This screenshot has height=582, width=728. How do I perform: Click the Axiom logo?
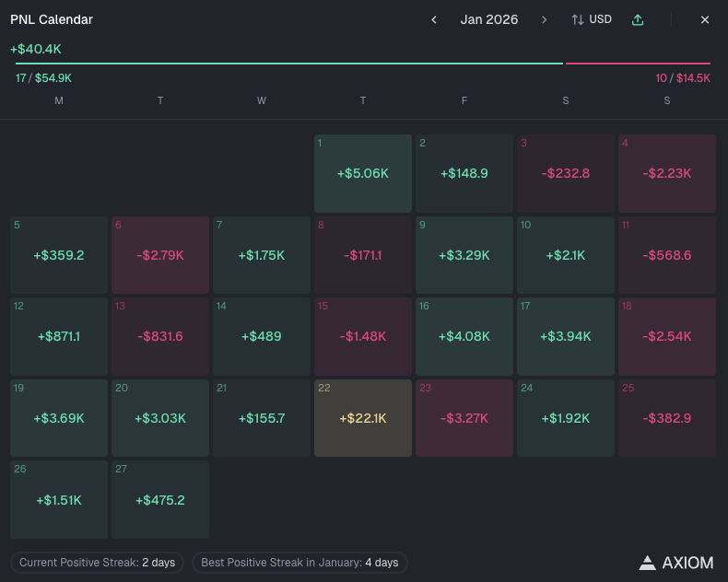676,562
